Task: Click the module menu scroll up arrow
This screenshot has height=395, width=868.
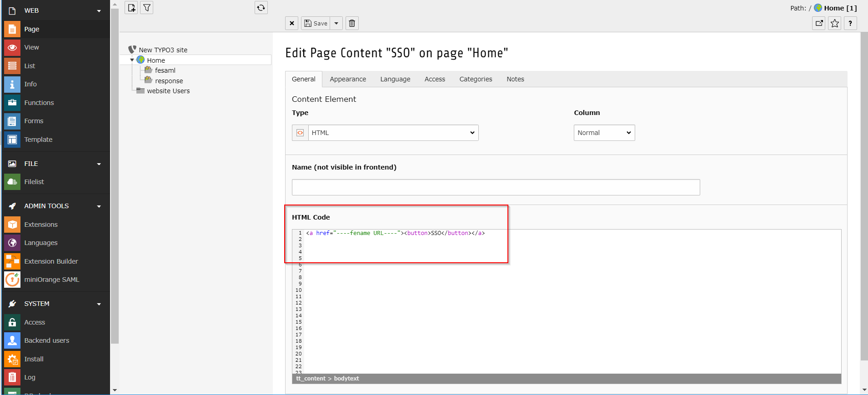Action: [115, 5]
